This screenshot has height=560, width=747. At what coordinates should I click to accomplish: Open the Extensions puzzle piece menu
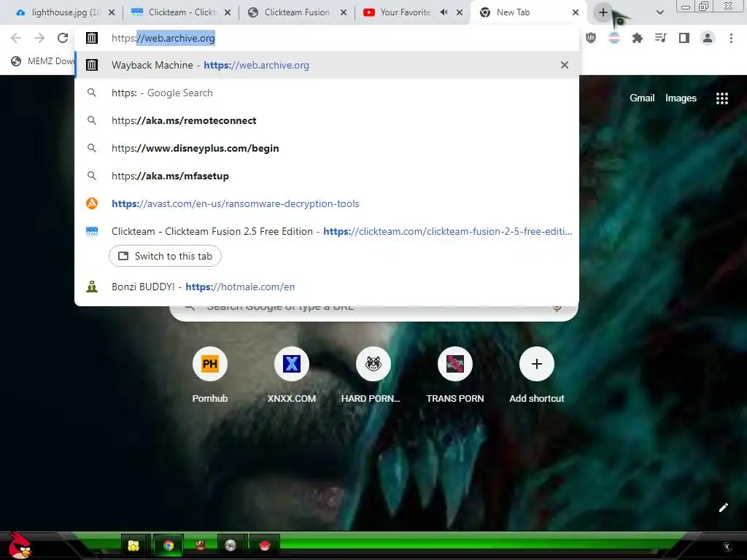[x=637, y=38]
